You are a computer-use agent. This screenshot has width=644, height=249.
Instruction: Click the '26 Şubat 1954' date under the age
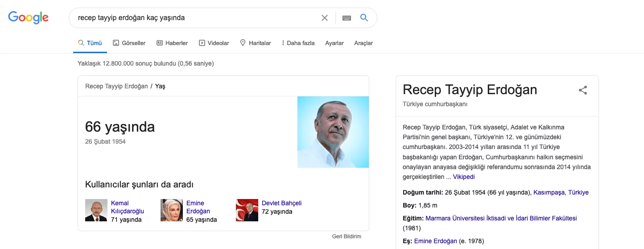point(105,141)
